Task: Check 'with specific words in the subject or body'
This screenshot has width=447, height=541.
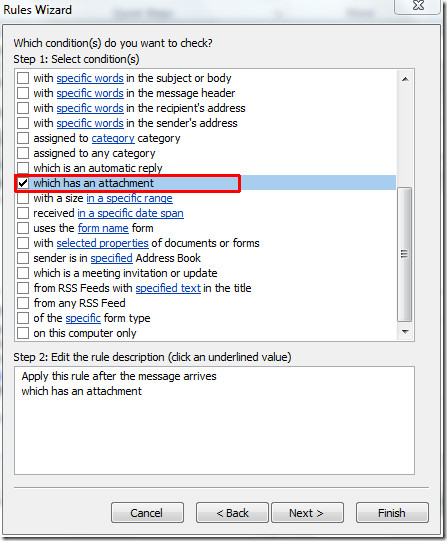Action: 23,78
